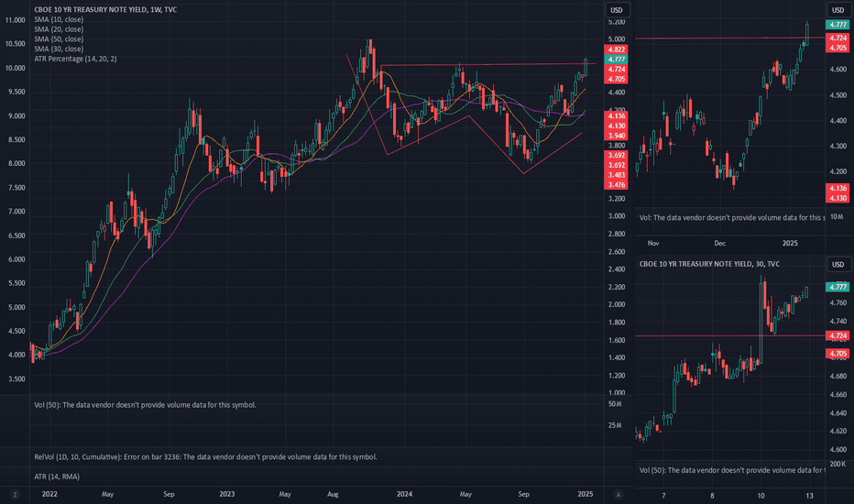
Task: Click the 10 date label on the 30-minute chart
Action: click(761, 495)
